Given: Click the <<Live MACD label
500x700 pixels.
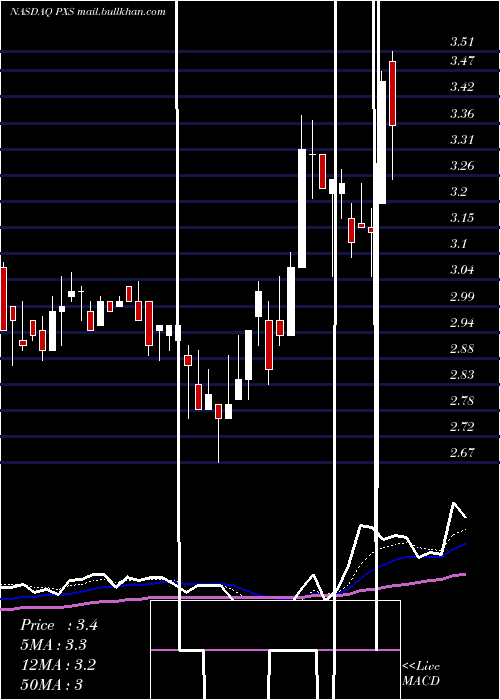Looking at the screenshot, I should coord(421,673).
